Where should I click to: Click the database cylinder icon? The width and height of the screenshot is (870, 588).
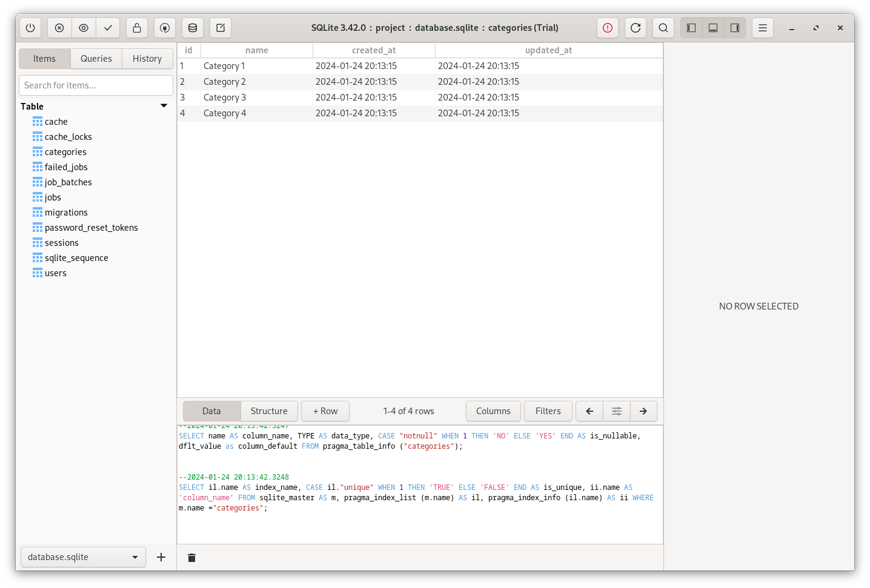[193, 28]
